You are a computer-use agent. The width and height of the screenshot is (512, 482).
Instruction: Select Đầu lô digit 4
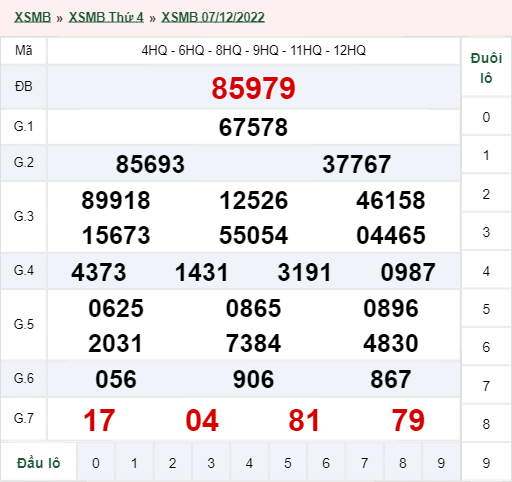coord(249,463)
